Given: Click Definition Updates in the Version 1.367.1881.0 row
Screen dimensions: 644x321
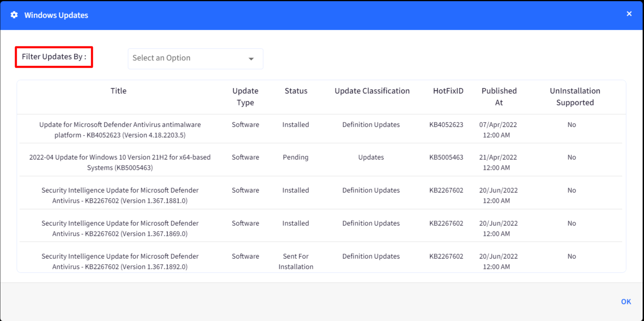Looking at the screenshot, I should (x=371, y=190).
